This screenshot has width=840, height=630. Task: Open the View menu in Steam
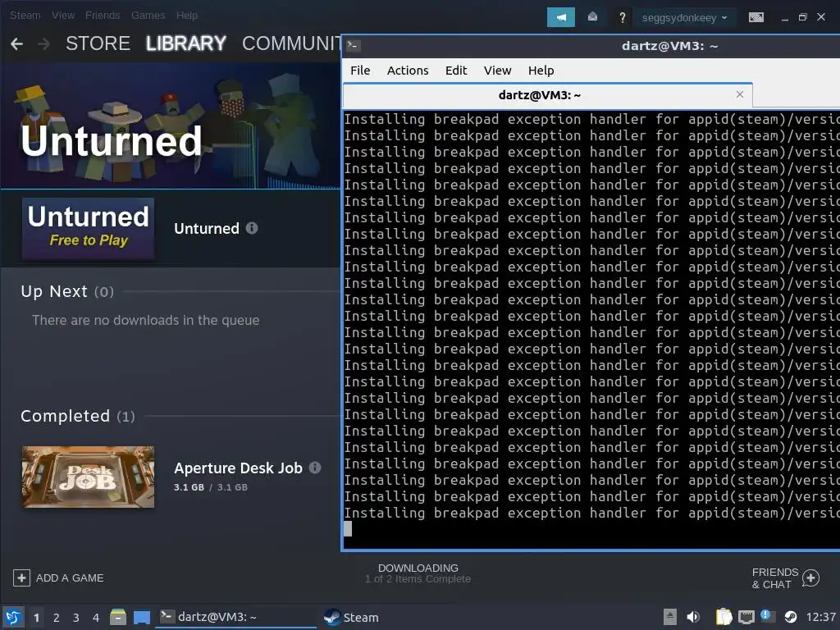(63, 15)
